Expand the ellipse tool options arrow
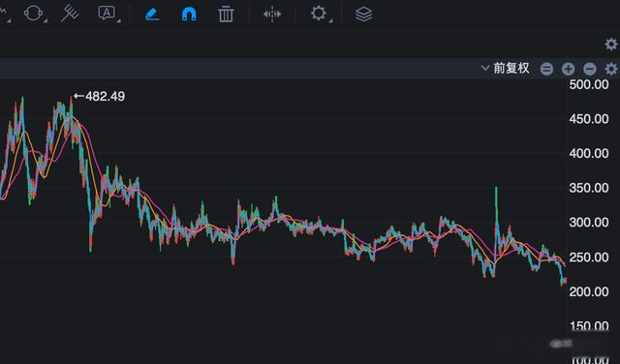The height and width of the screenshot is (364, 620). (x=46, y=20)
